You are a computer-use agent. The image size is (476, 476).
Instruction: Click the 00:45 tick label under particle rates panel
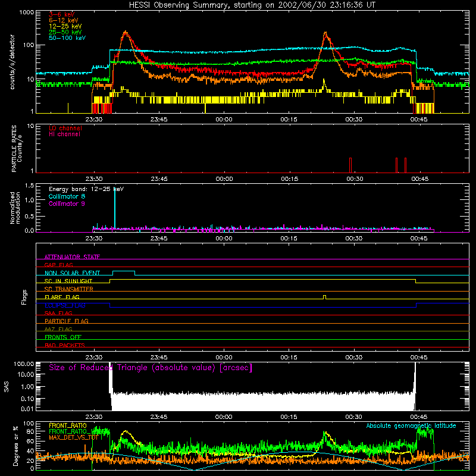coord(420,179)
